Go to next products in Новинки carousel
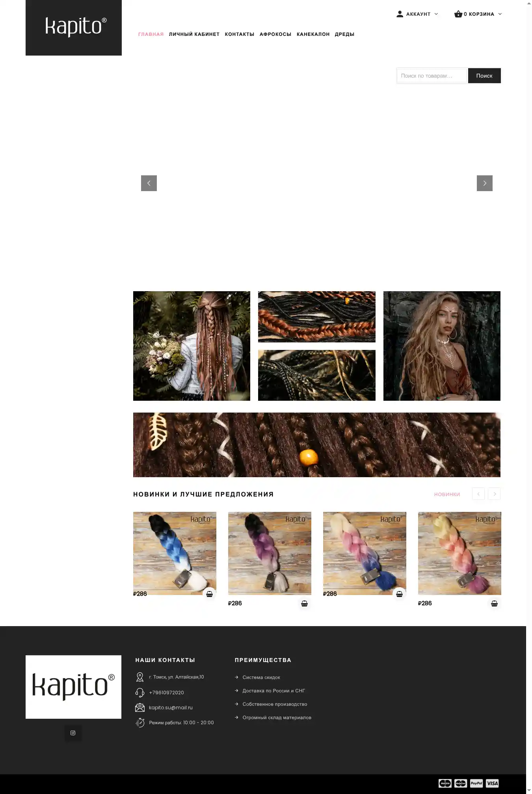532x794 pixels. point(494,494)
